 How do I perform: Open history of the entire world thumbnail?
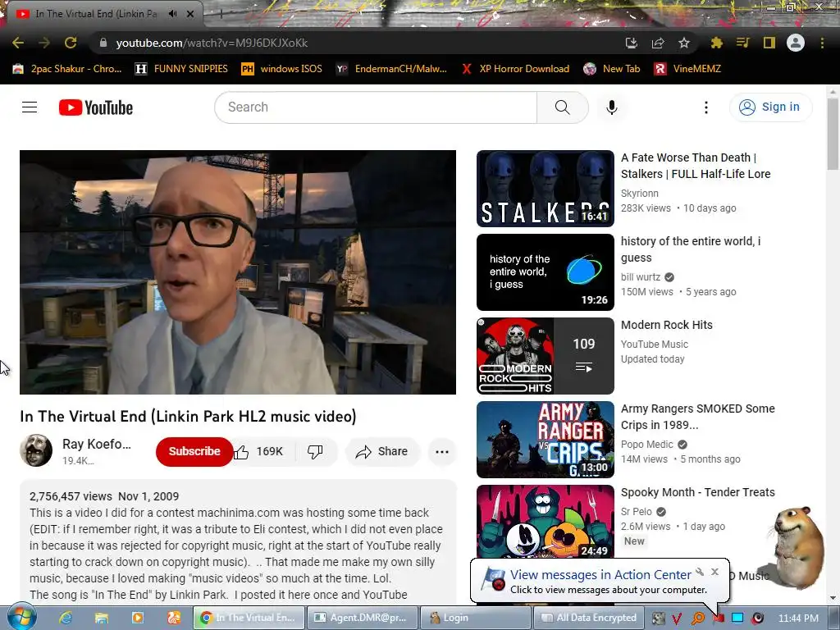546,272
